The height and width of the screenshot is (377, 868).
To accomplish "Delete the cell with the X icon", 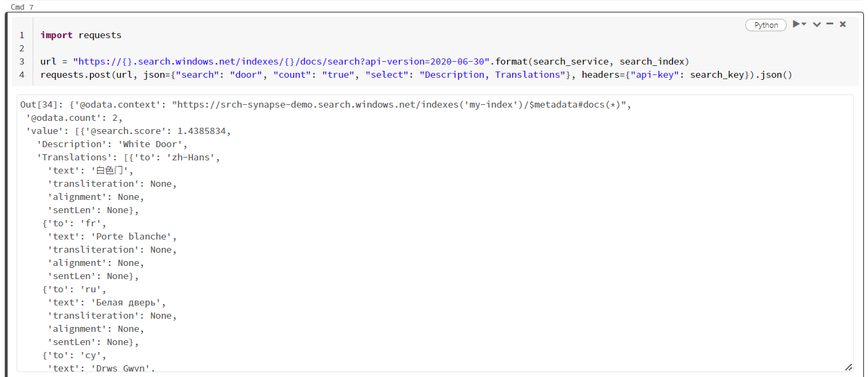I will tap(842, 24).
